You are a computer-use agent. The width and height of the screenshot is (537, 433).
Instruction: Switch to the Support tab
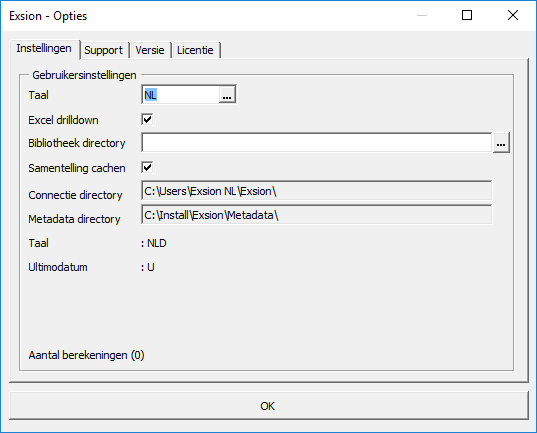103,50
